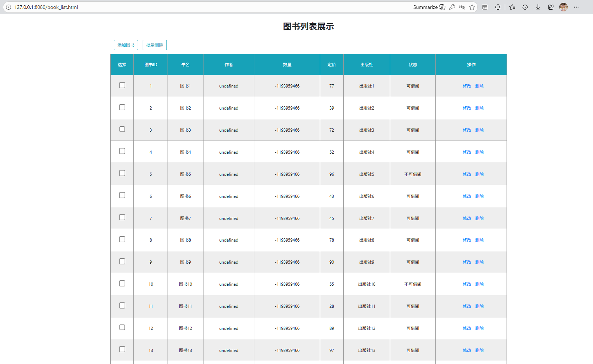
Task: Click 不可借阅 status in 图书5 row
Action: point(413,174)
